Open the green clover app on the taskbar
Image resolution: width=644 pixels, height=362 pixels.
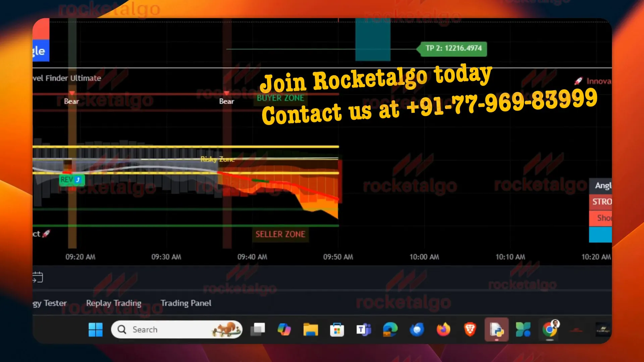[523, 330]
